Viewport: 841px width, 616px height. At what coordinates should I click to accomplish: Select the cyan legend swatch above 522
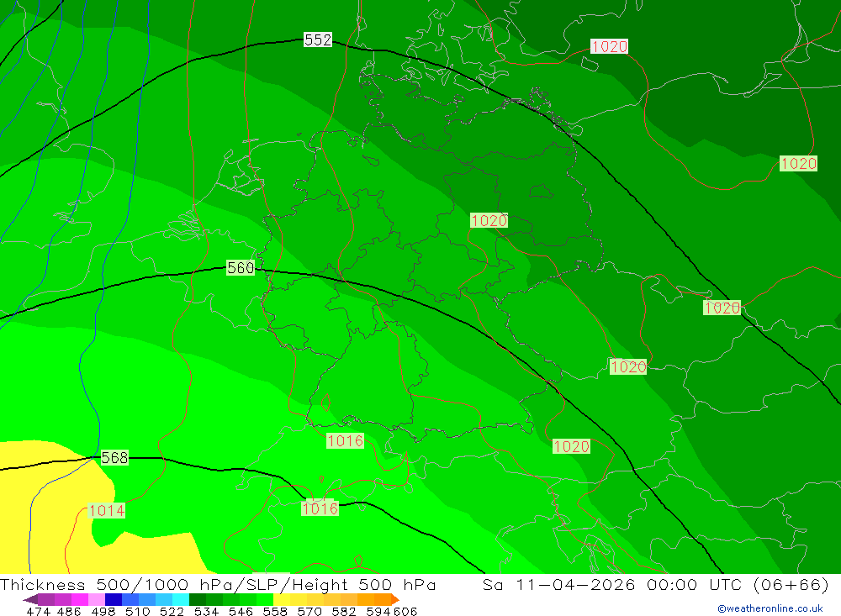click(x=181, y=599)
